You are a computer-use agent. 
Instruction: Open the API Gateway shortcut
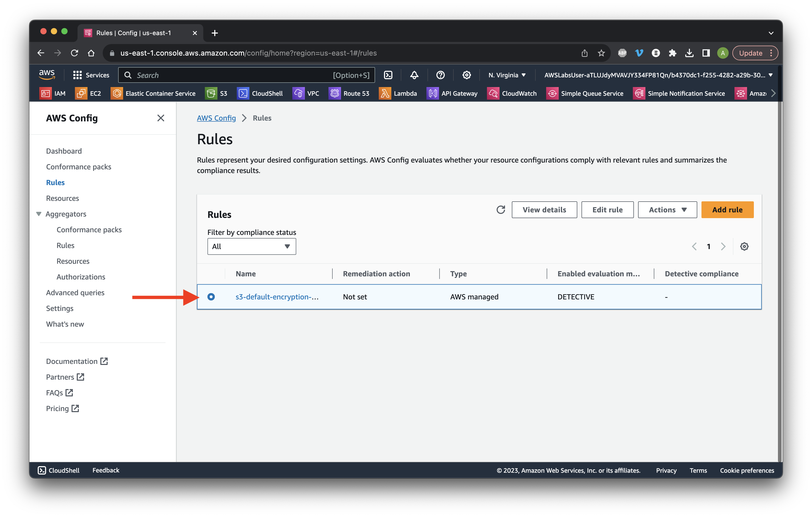(x=452, y=94)
